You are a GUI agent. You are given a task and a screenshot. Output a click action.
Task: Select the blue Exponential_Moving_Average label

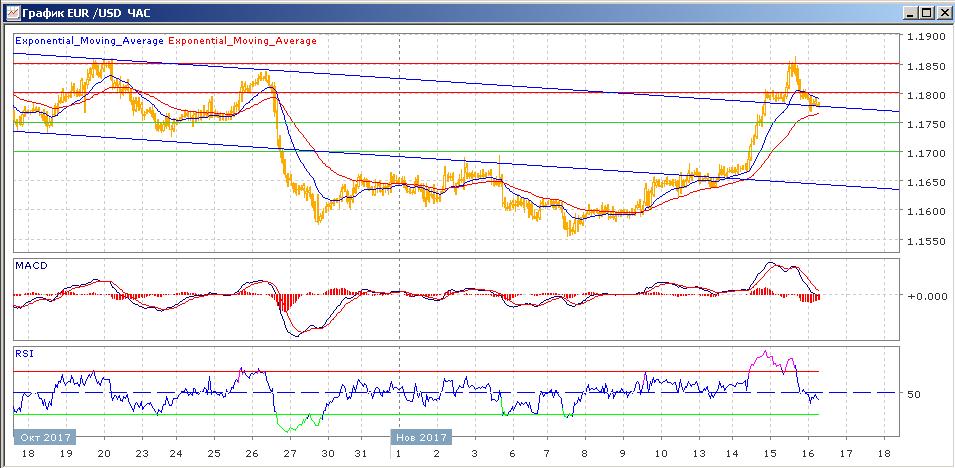coord(90,41)
